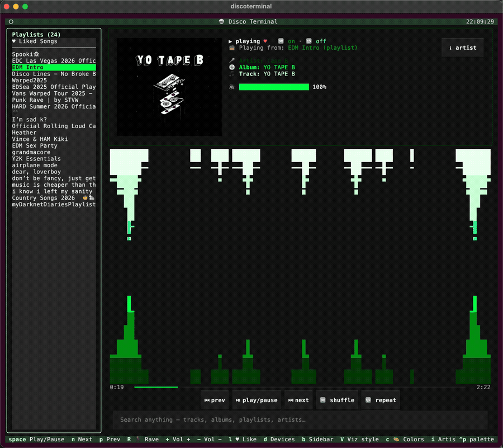Set volume using the green volume bar

274,87
